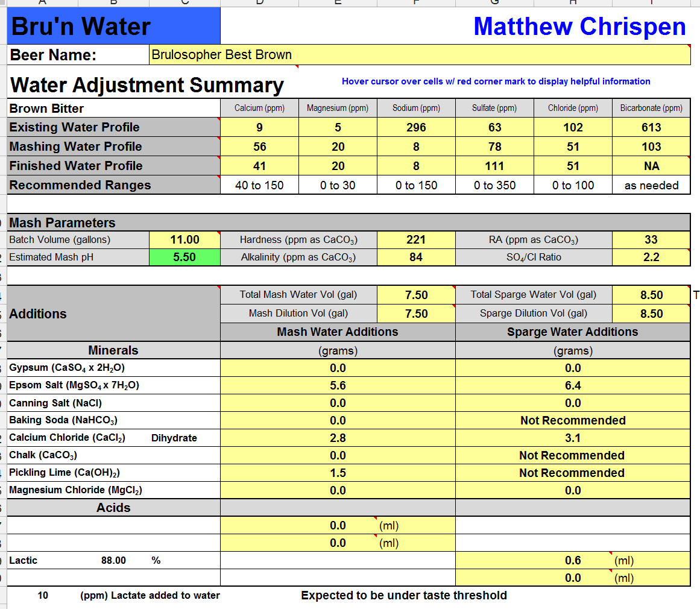Viewport: 700px width, 609px height.
Task: Click the Epsom Salt mash addition 5.6
Action: pyautogui.click(x=338, y=385)
